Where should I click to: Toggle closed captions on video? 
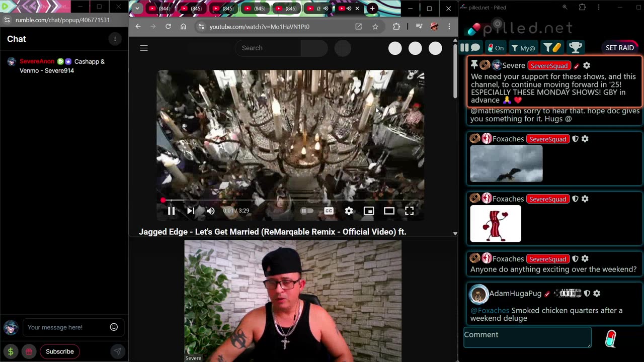point(329,211)
